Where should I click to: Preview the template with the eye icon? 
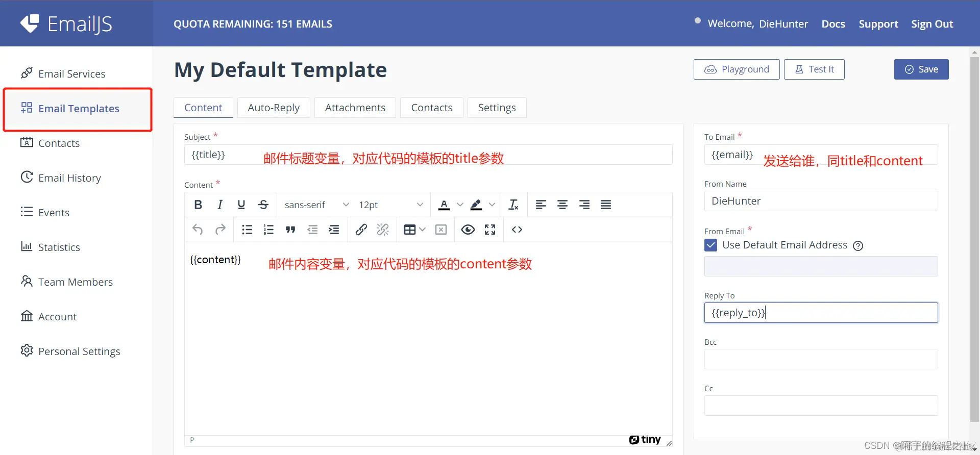pyautogui.click(x=468, y=230)
